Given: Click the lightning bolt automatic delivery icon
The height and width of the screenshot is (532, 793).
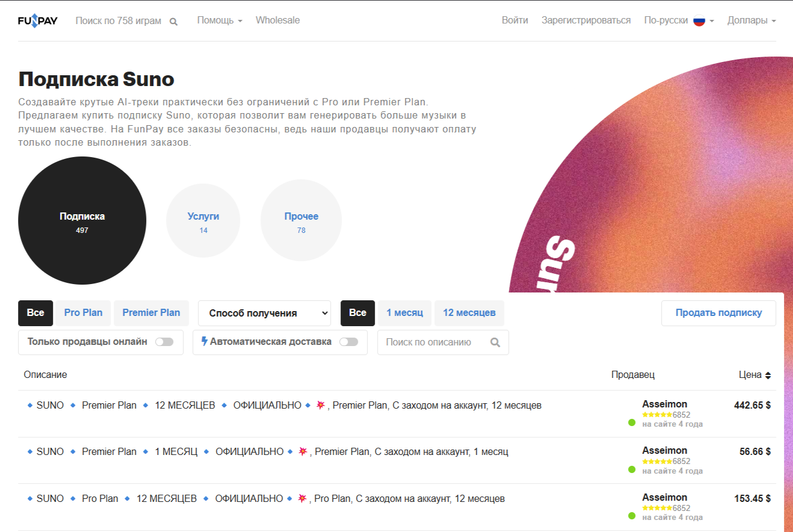Looking at the screenshot, I should [x=205, y=341].
